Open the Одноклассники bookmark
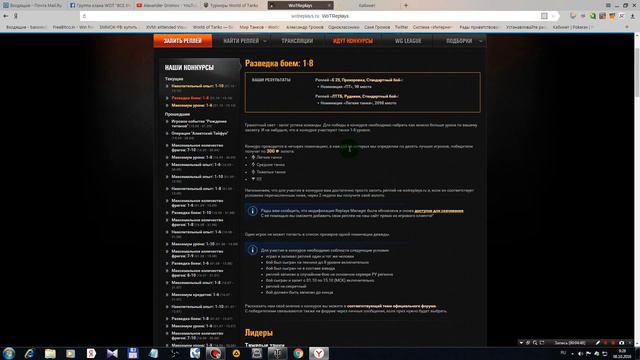640x360 pixels. (x=344, y=27)
